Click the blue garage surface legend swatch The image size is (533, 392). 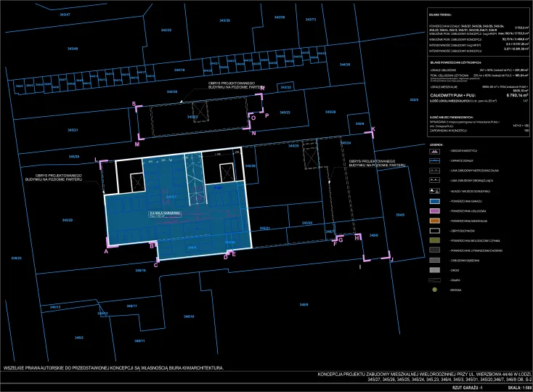click(436, 200)
